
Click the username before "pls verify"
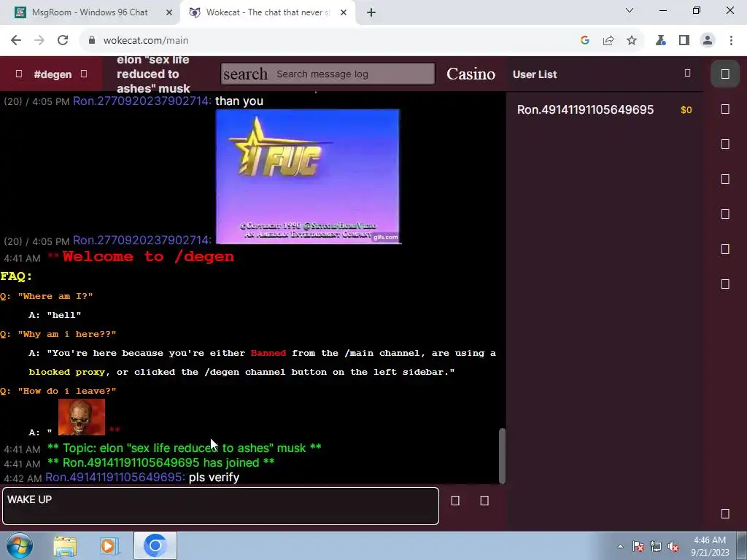click(x=115, y=477)
